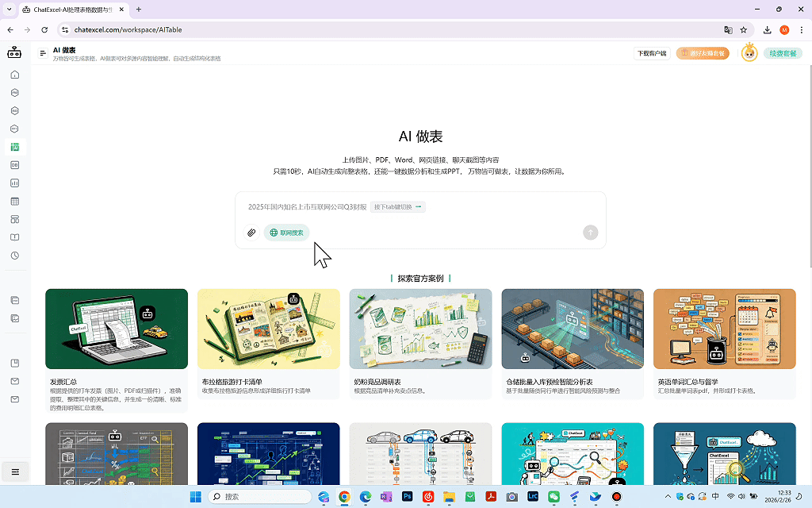Open the dark blue growth chart thumbnail
Screen dimensions: 812x508
point(268,453)
